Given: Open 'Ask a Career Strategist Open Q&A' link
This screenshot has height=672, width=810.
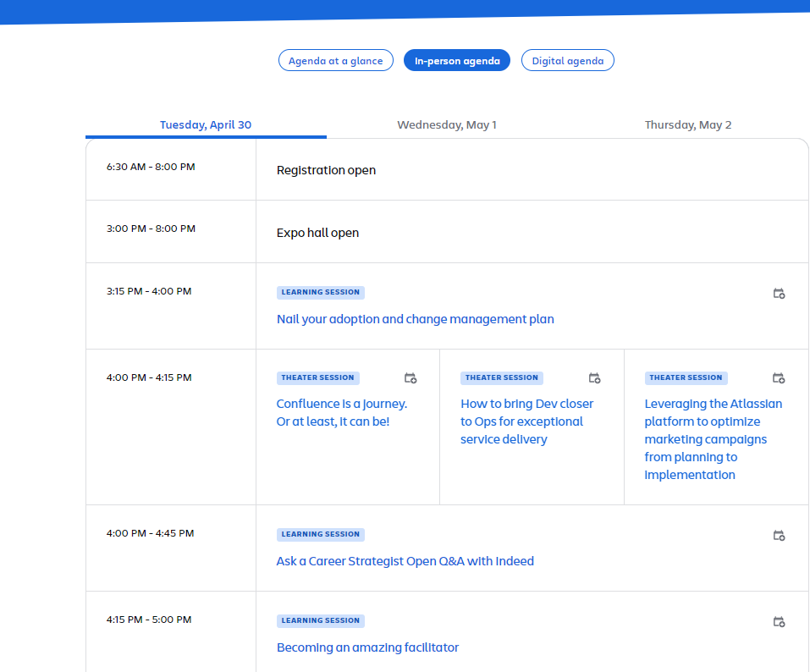Looking at the screenshot, I should pyautogui.click(x=405, y=561).
